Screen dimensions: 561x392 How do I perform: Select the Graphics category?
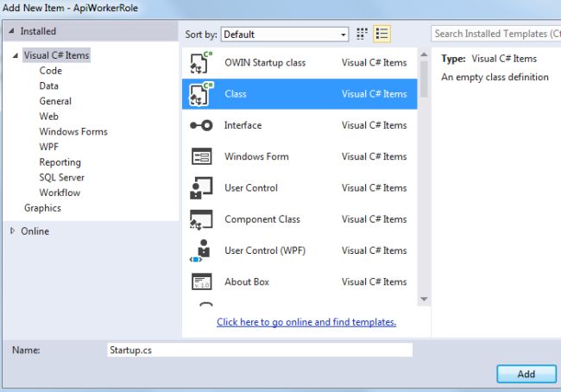click(x=42, y=208)
